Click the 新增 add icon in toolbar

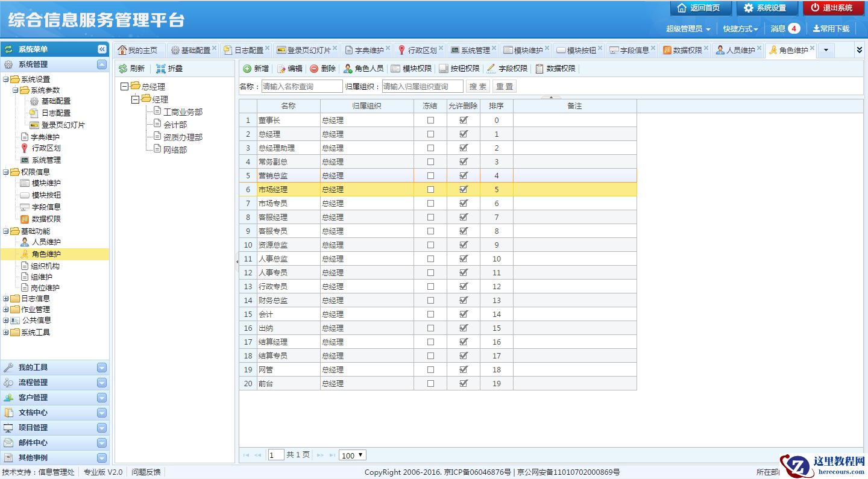coord(247,69)
